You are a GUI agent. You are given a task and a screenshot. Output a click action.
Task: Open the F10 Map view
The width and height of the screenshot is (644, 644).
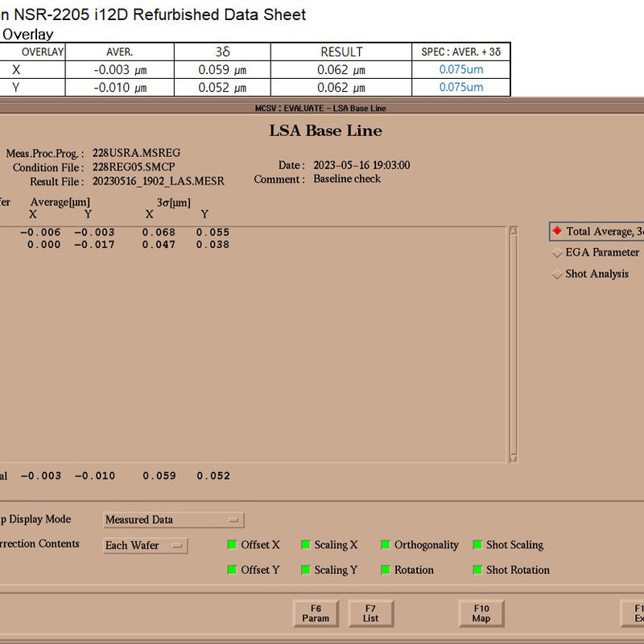point(481,613)
